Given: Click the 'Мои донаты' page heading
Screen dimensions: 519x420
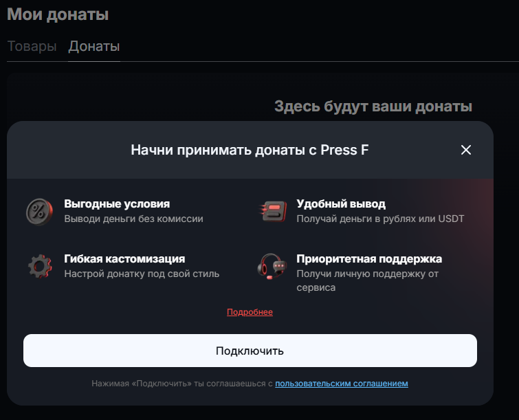Looking at the screenshot, I should pos(58,14).
